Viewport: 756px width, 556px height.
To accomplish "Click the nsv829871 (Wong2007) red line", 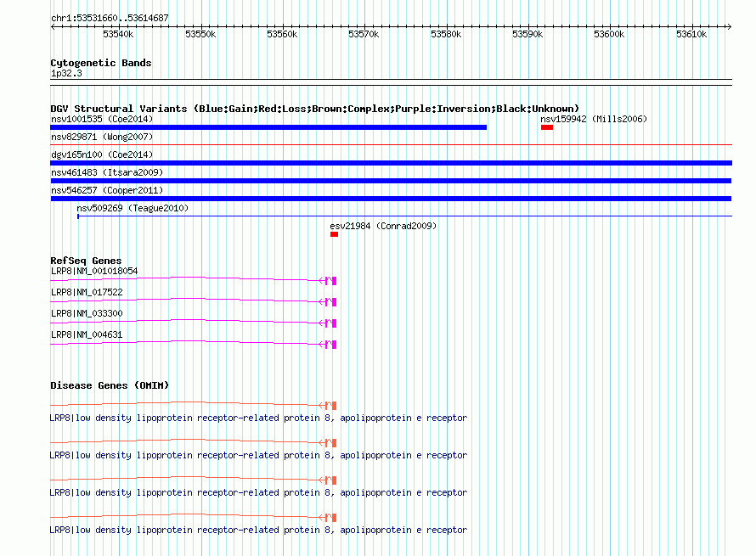I will pos(391,144).
